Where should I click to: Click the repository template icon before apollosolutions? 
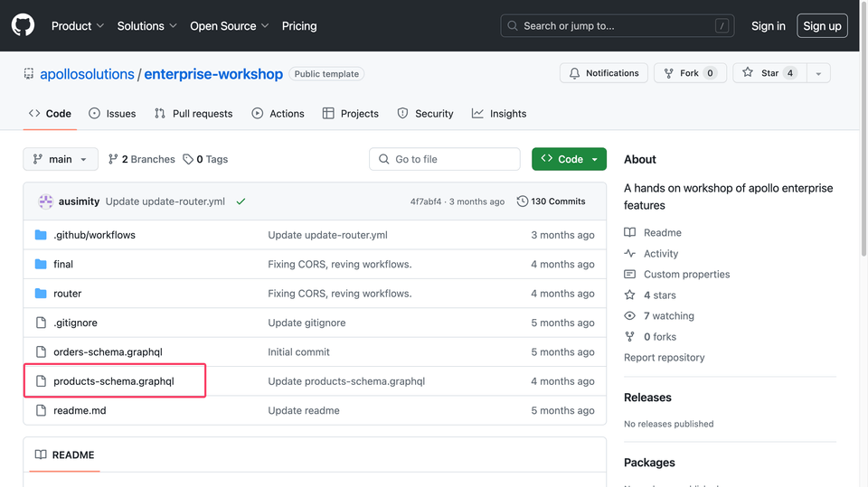coord(29,73)
